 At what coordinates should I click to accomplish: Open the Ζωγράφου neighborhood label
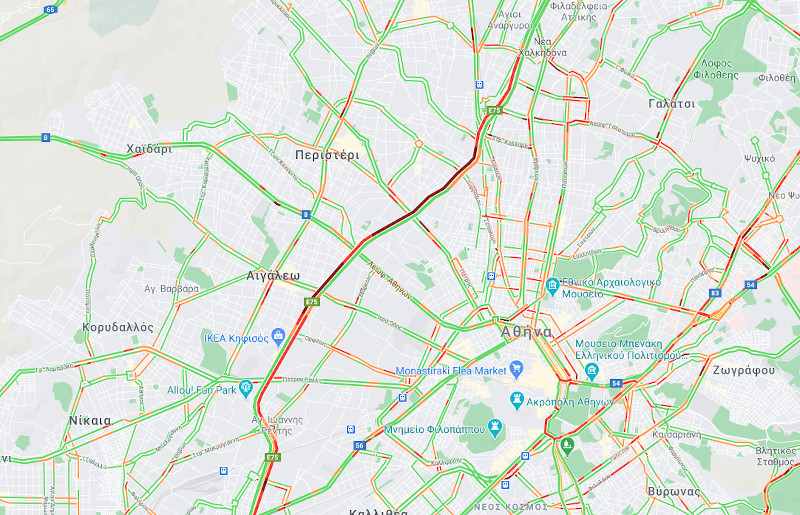(743, 371)
